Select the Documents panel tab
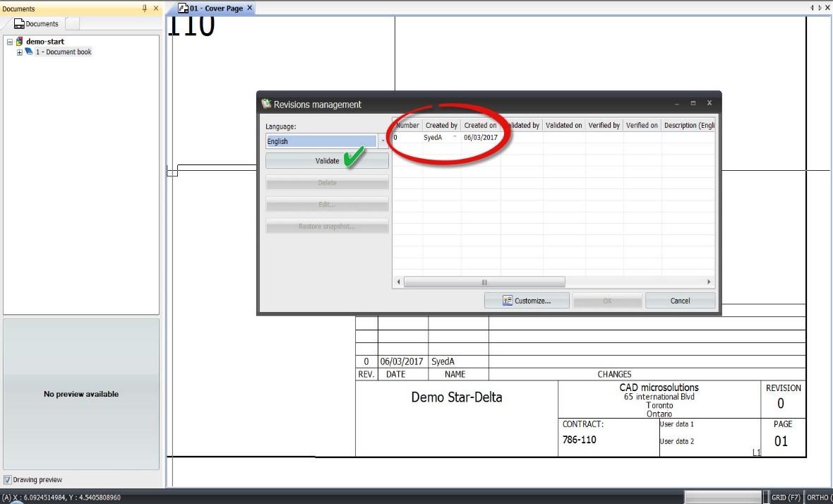Screen dimensions: 833x504 [x=37, y=23]
